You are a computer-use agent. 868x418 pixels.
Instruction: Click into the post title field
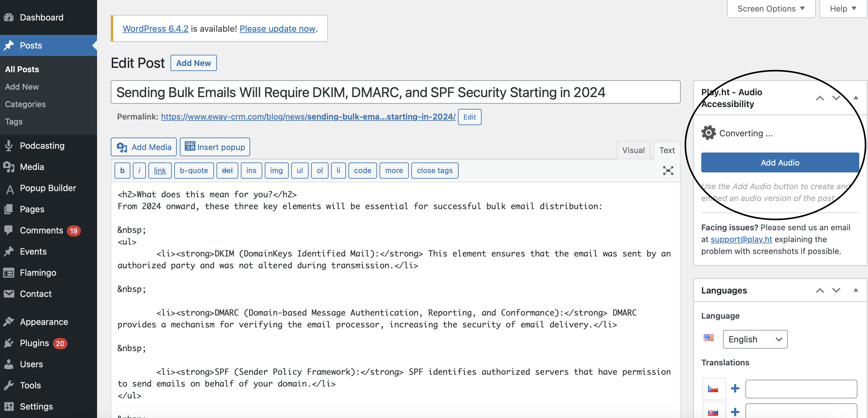[395, 92]
